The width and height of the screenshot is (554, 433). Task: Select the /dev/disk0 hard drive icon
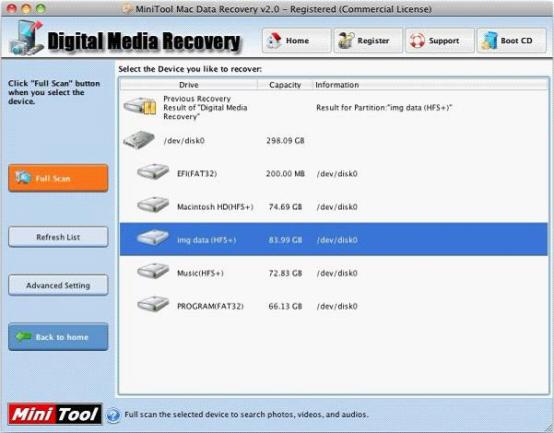click(139, 140)
